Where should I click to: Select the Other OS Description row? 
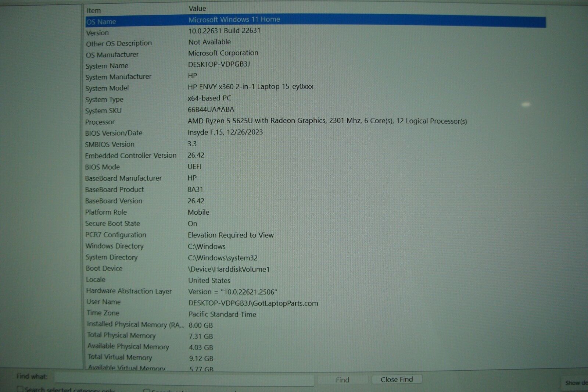tap(315, 43)
